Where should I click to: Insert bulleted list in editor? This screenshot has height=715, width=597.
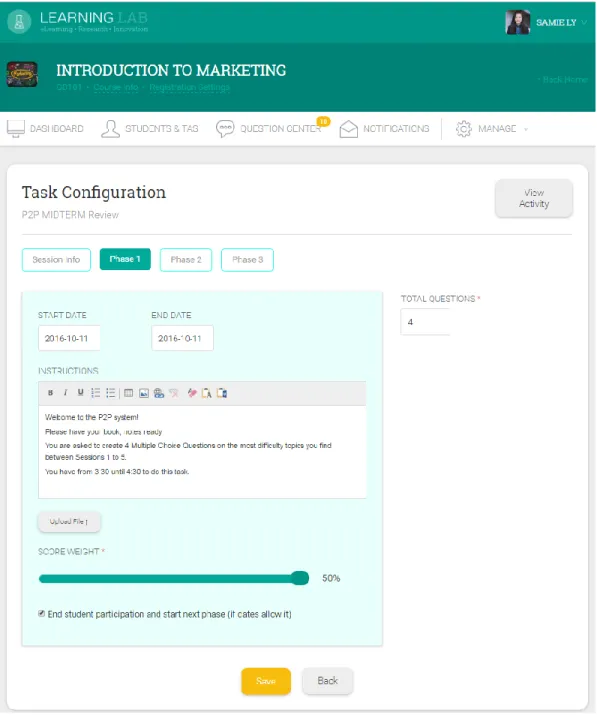[110, 393]
